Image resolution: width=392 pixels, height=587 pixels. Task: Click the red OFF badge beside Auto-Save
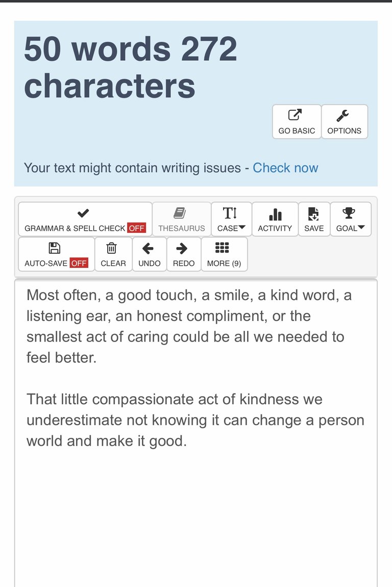point(79,263)
